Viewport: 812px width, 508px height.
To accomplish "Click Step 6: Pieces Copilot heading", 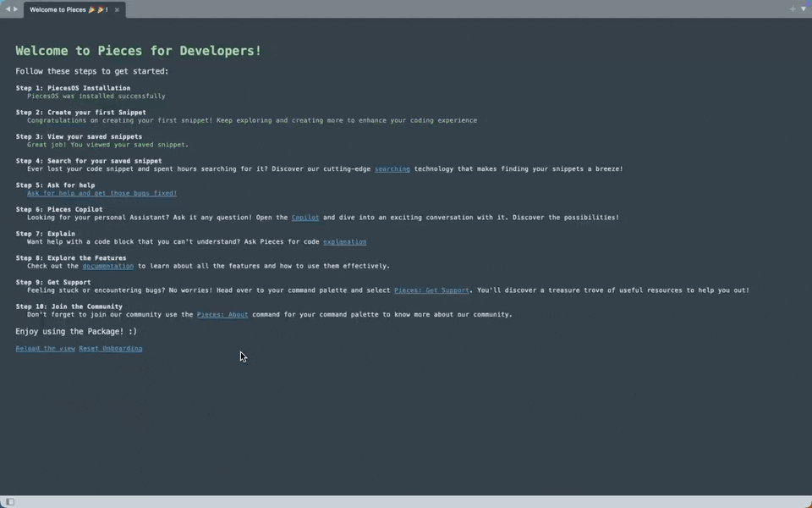I will coord(59,209).
